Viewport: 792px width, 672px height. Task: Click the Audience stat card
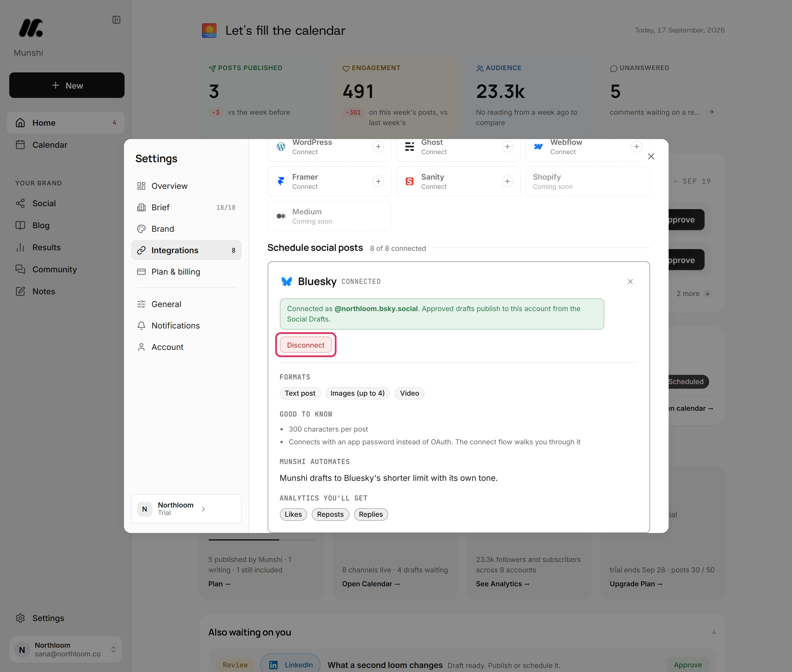[529, 97]
